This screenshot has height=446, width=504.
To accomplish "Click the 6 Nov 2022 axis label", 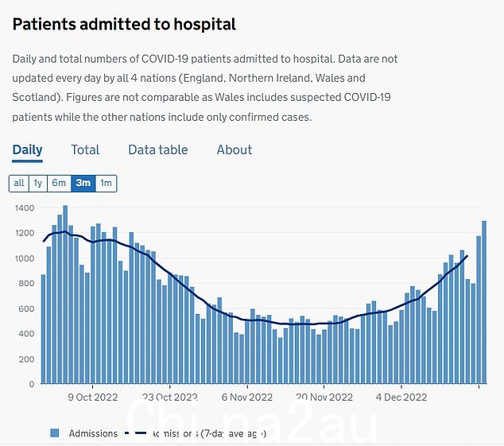I will [247, 398].
